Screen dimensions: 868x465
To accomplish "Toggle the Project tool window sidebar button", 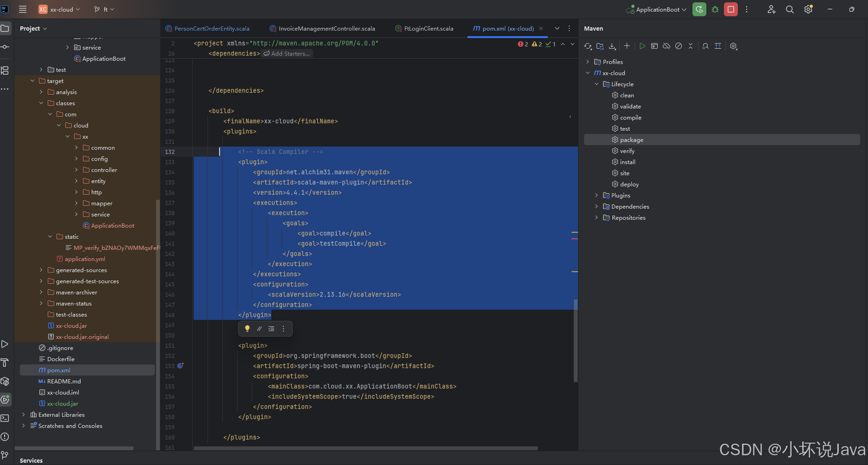I will [x=5, y=28].
